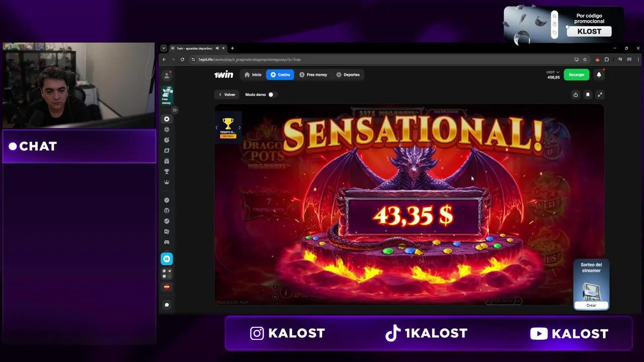Go to the 1win logo home
Viewport: 644px width, 362px height.
[x=224, y=74]
